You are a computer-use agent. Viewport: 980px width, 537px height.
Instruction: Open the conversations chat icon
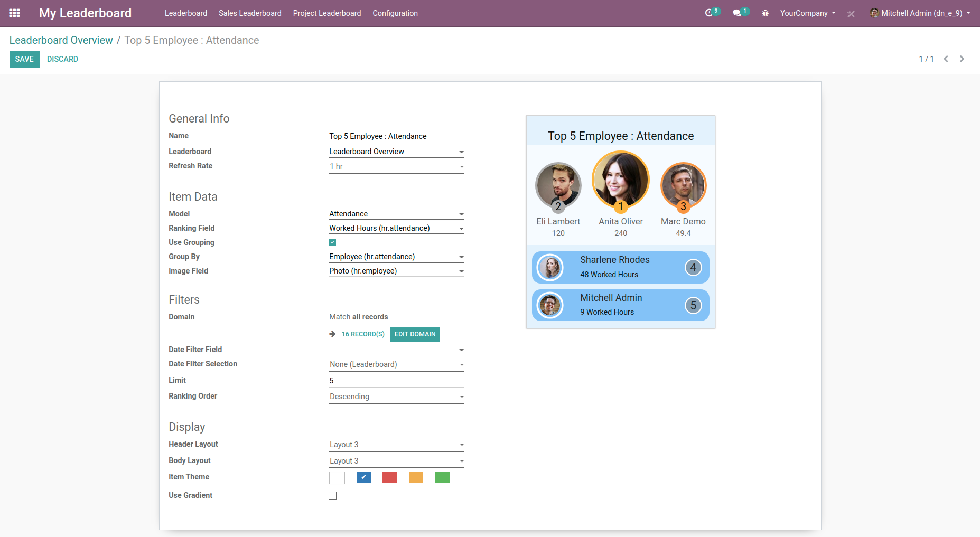click(737, 13)
